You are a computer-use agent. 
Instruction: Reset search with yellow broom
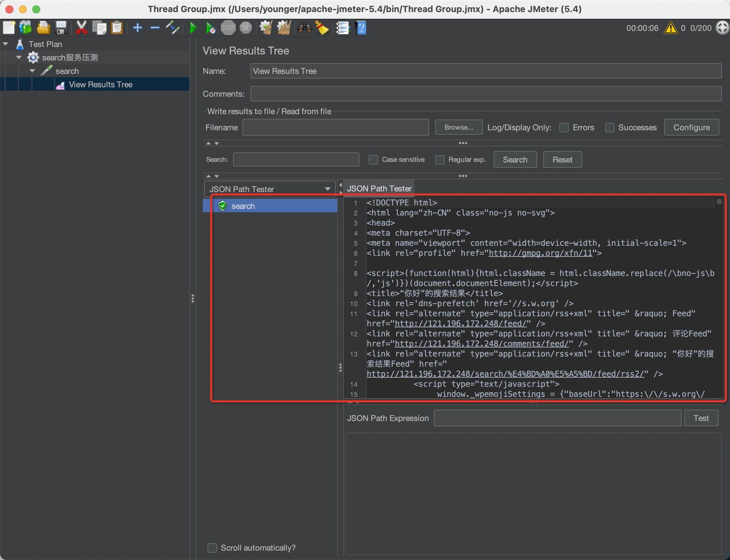coord(322,28)
